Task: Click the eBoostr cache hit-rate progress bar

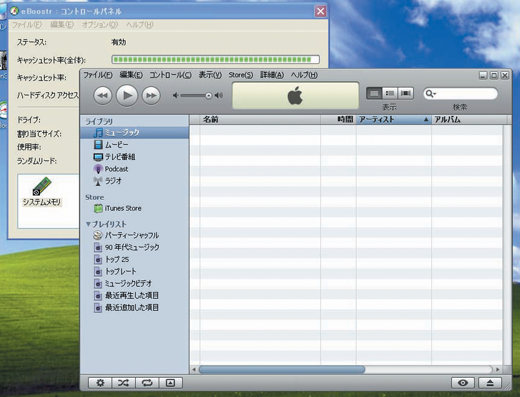Action: coord(215,60)
